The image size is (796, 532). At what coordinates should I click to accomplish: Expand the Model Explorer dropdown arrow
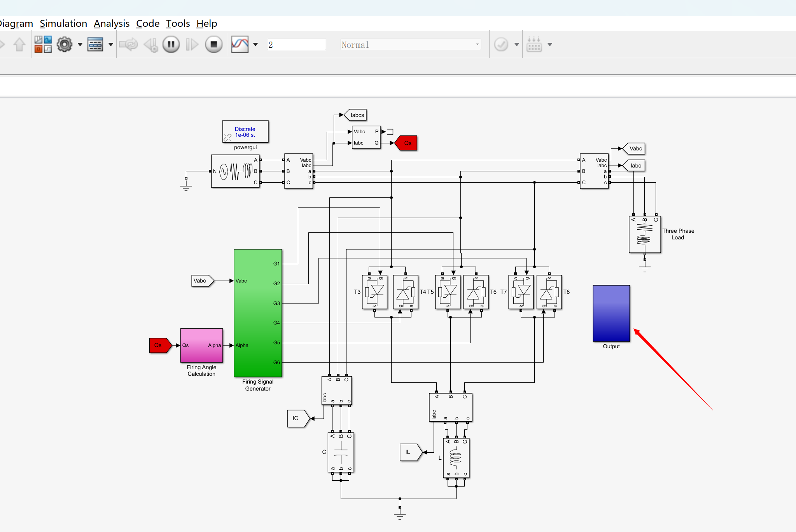pos(111,44)
